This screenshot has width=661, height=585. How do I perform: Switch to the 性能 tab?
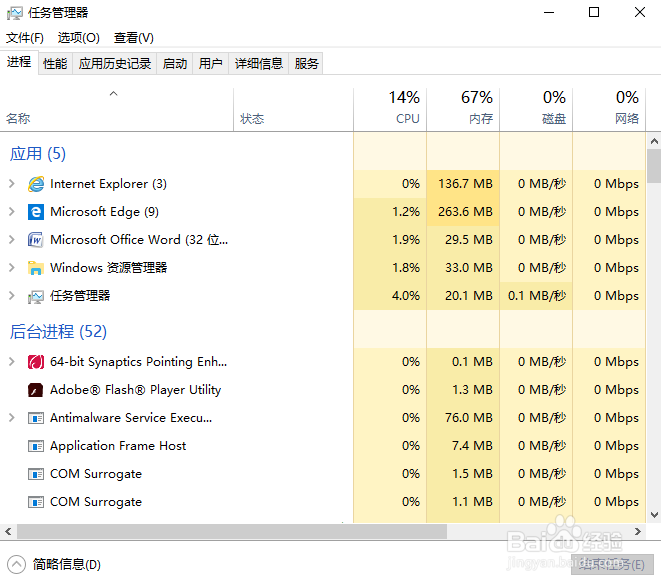click(x=55, y=63)
